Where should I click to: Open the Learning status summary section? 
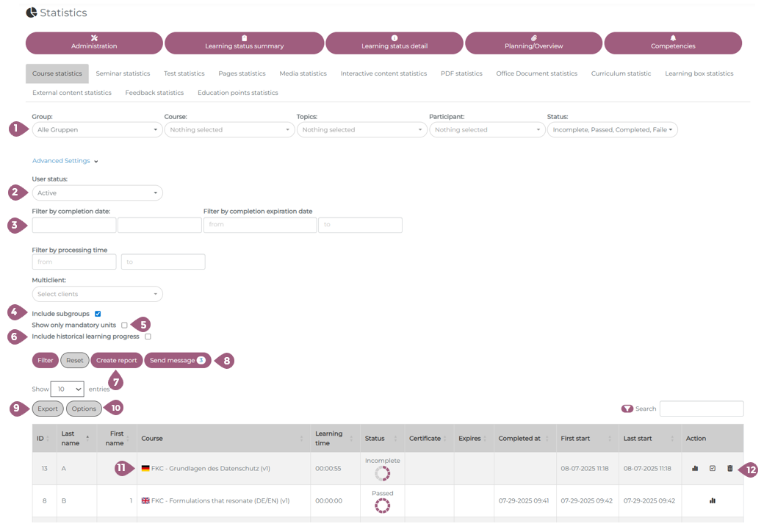click(x=244, y=43)
